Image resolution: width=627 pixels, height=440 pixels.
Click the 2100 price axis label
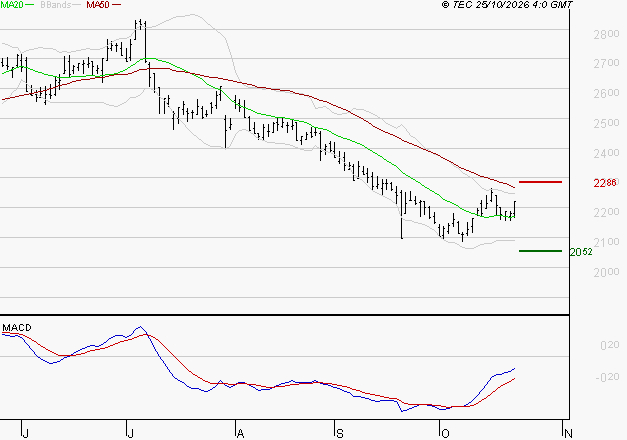pos(606,242)
